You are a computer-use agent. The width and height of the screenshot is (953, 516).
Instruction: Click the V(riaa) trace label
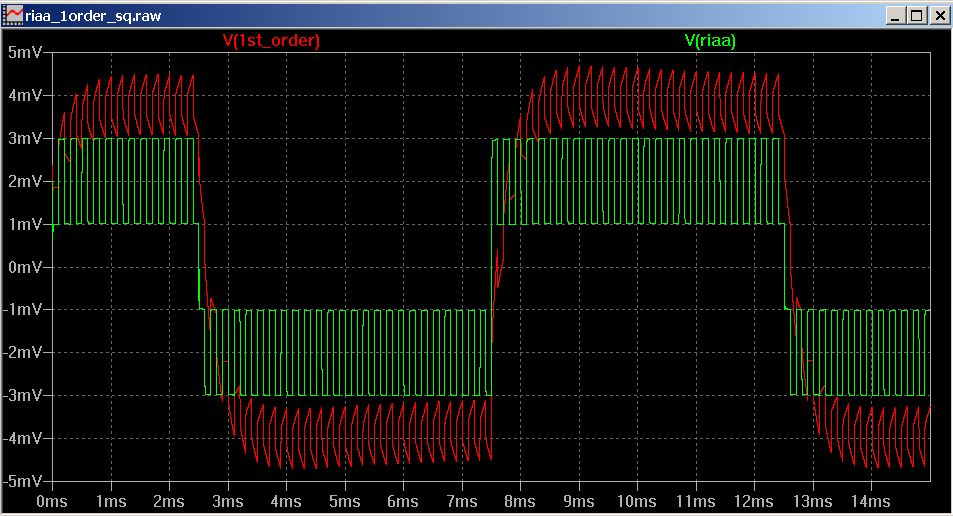pyautogui.click(x=710, y=41)
